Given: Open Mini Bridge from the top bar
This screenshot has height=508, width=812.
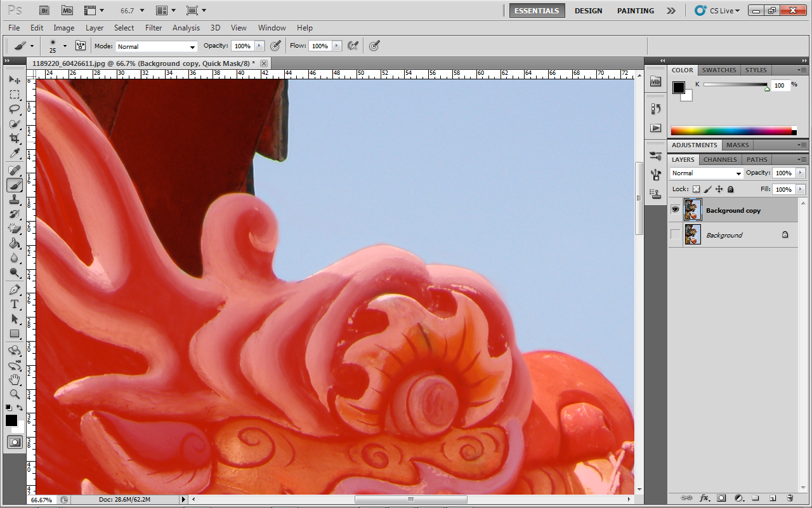Looking at the screenshot, I should [67, 10].
